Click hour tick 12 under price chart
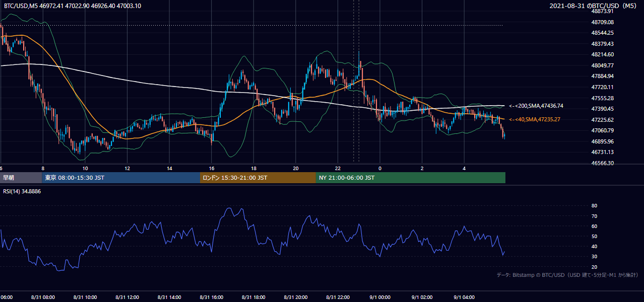The width and height of the screenshot is (644, 302). (x=127, y=168)
